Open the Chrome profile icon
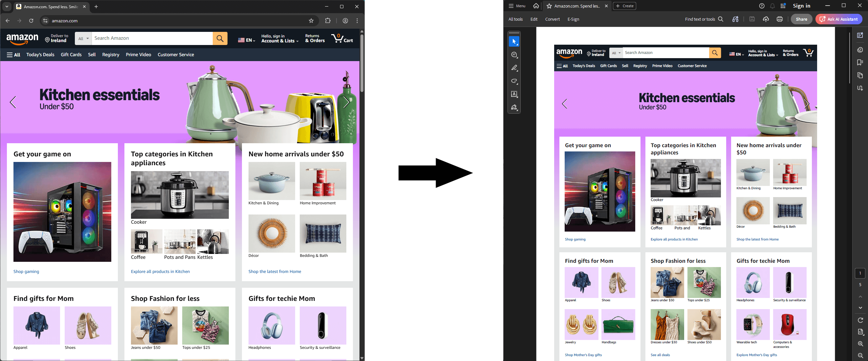 click(x=345, y=21)
